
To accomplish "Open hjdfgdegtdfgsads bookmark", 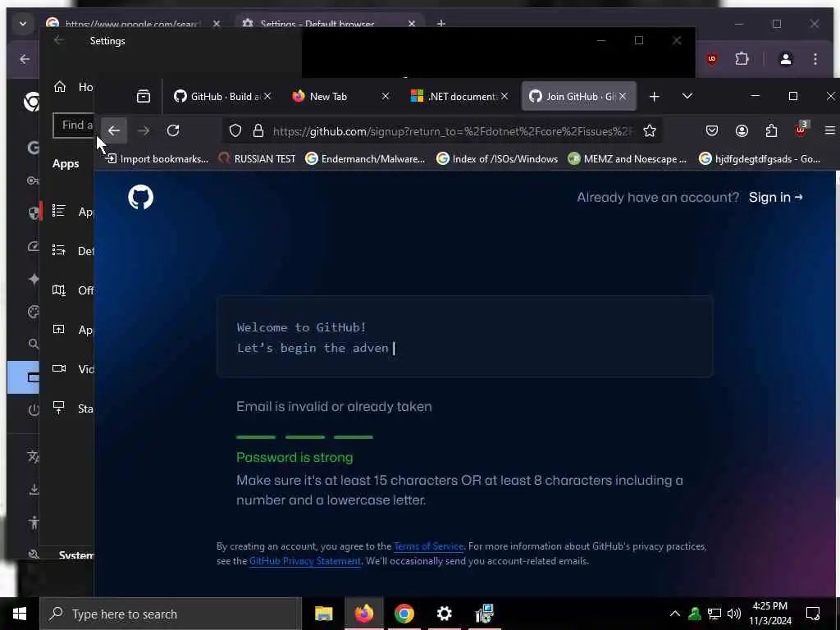I will pos(760,158).
